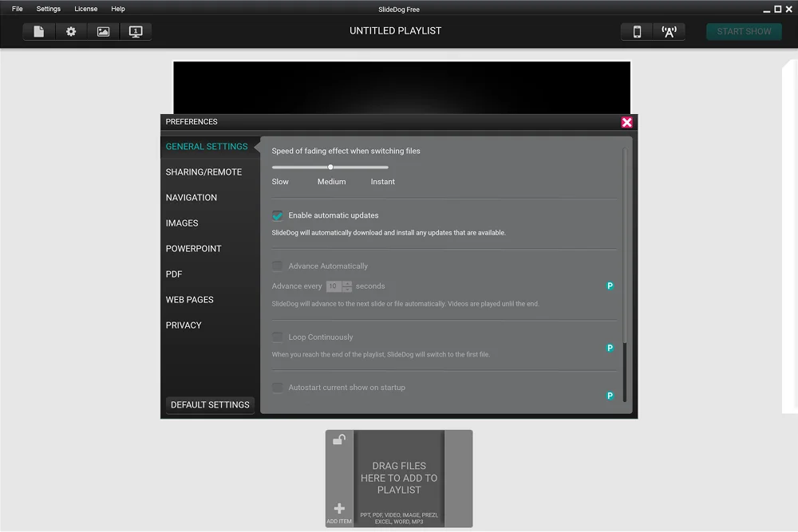The image size is (798, 532).
Task: Click the Start Show button
Action: tap(744, 32)
